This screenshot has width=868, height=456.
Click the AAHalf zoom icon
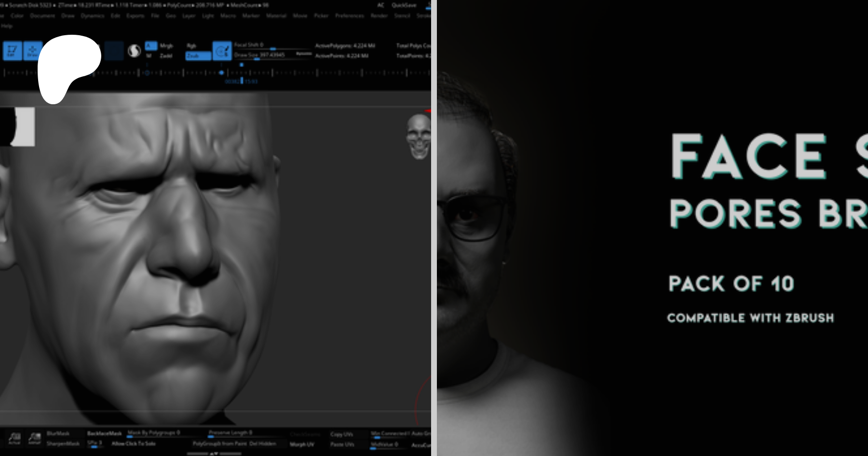[35, 438]
